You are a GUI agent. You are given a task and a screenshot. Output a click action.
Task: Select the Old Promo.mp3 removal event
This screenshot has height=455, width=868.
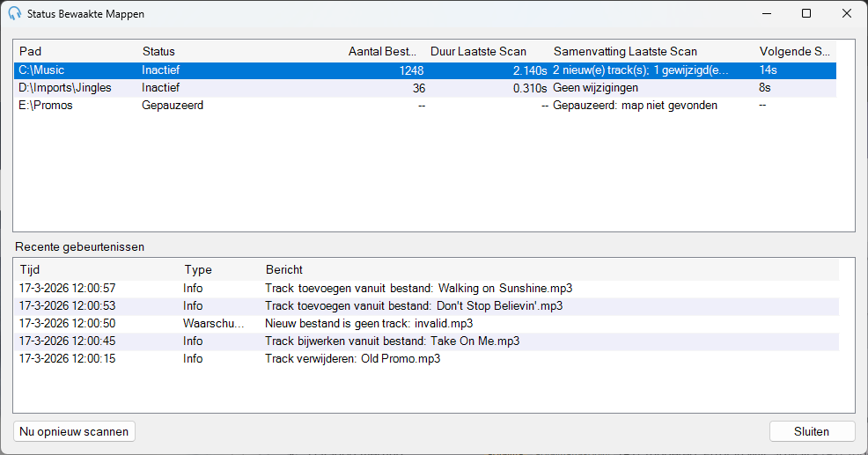[426, 359]
